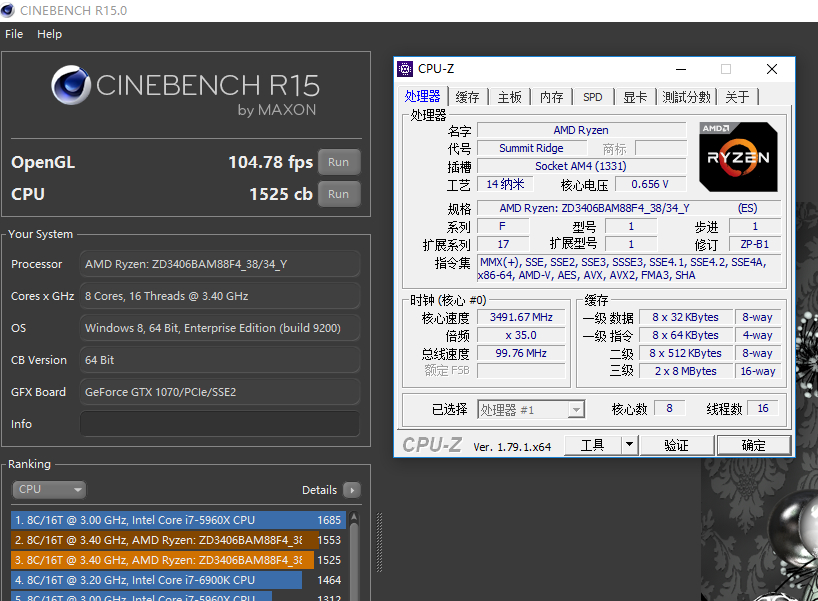Click the CPU-Z icon in title bar
818x601 pixels.
click(x=405, y=69)
